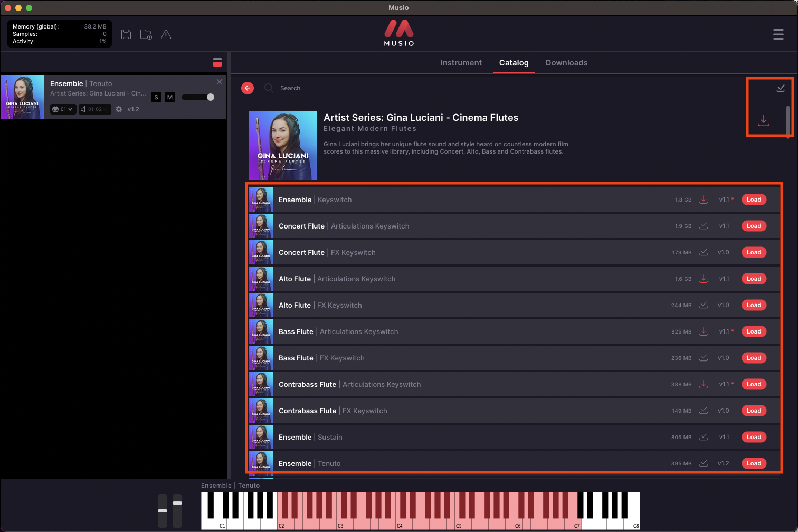Download entire Cinema Flutes collection icon
Viewport: 798px width, 532px height.
(764, 120)
